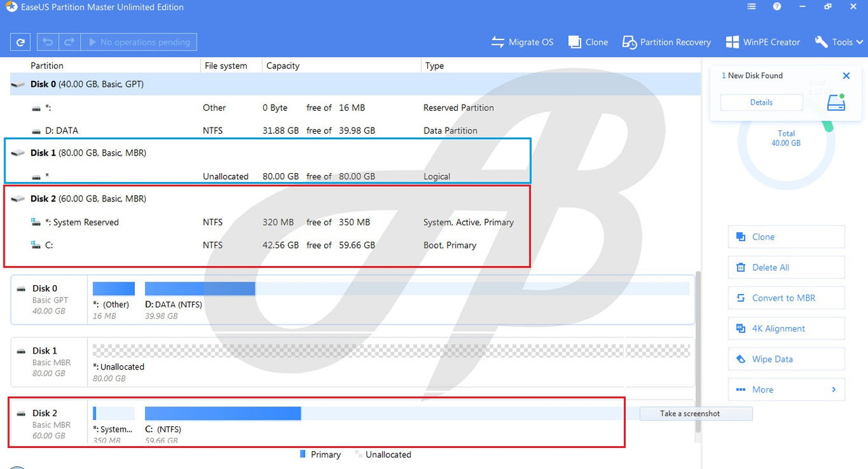
Task: Select Disk 1 (80.00 GB, Basic, MBR) row
Action: 355,153
